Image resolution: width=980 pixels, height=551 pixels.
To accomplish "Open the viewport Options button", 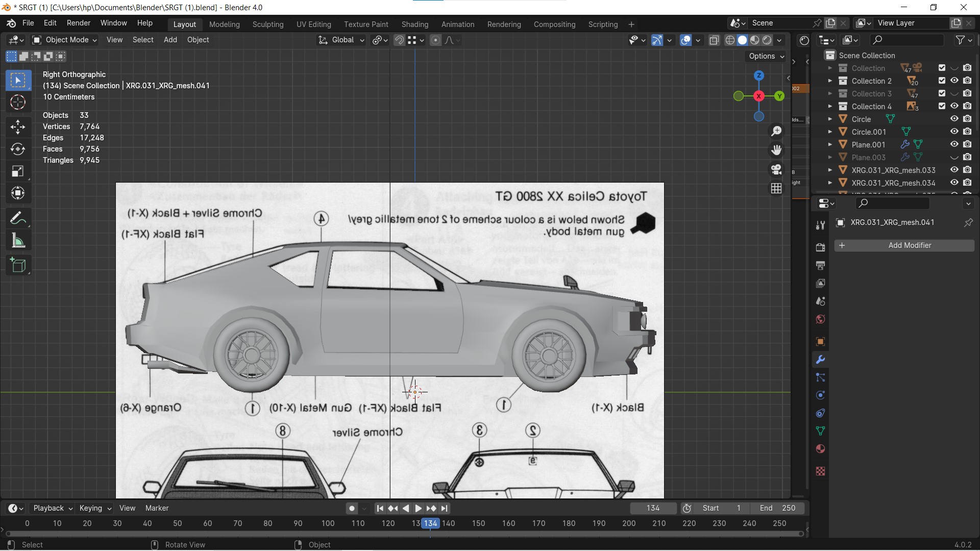I will point(766,56).
